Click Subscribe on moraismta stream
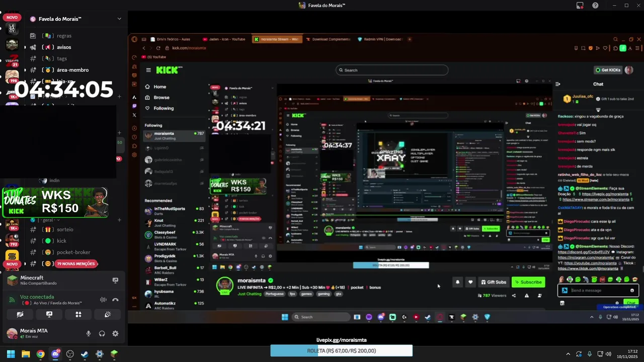Viewport: 644px width, 362px height. coord(528,282)
